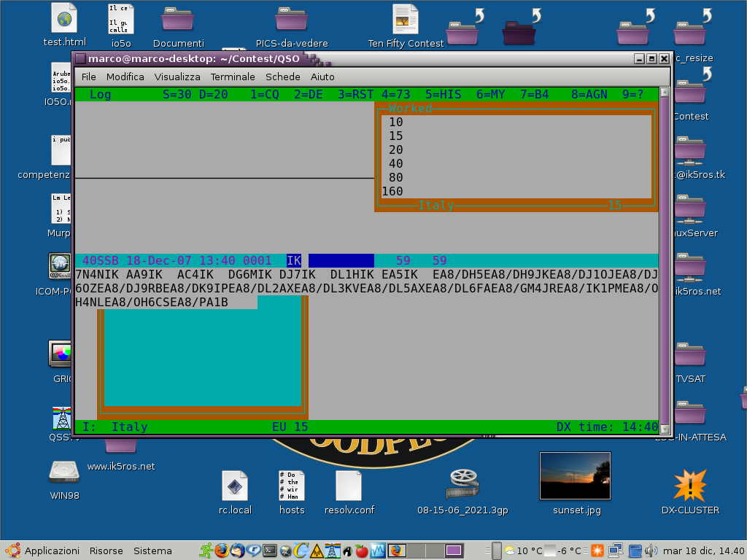Open the PICS-da-vedere folder

click(x=291, y=19)
